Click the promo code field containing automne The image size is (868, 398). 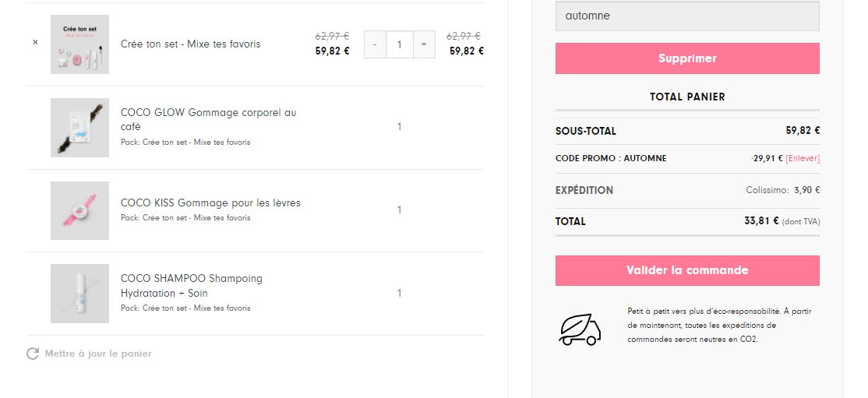687,16
